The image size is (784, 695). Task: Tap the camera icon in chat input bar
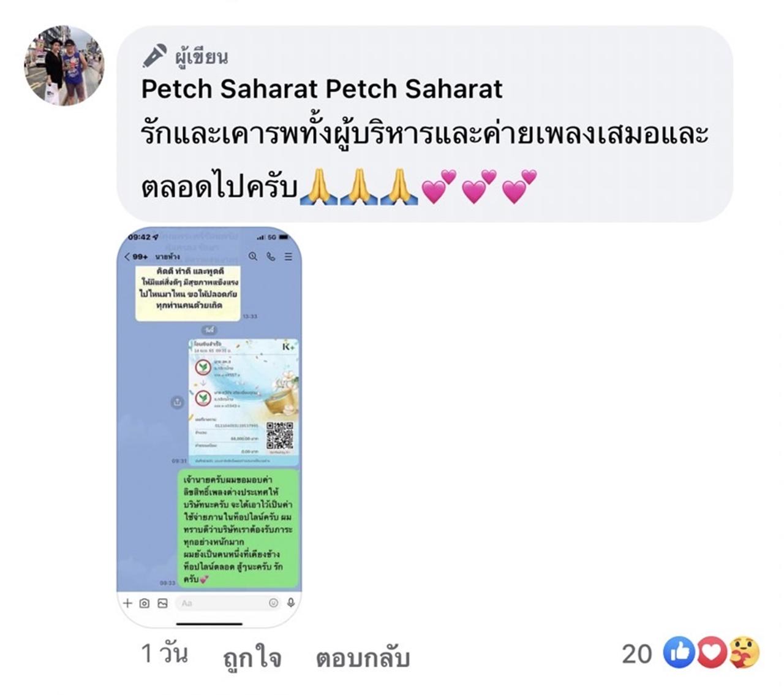click(145, 603)
